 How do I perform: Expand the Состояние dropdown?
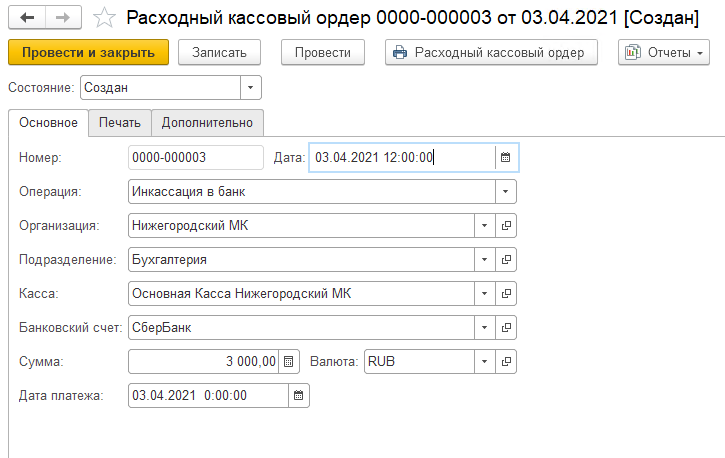pos(250,88)
